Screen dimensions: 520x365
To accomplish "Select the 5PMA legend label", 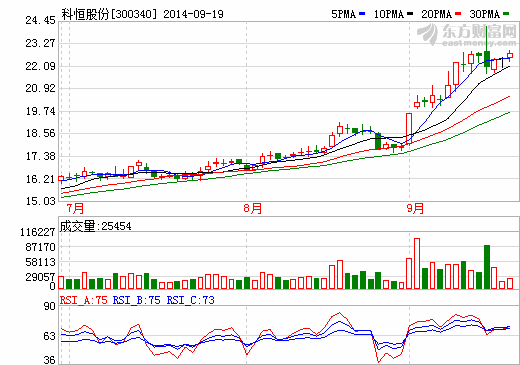I will [x=343, y=14].
